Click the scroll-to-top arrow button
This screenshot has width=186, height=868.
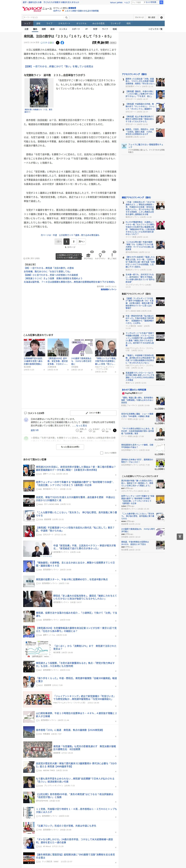pyautogui.click(x=180, y=537)
